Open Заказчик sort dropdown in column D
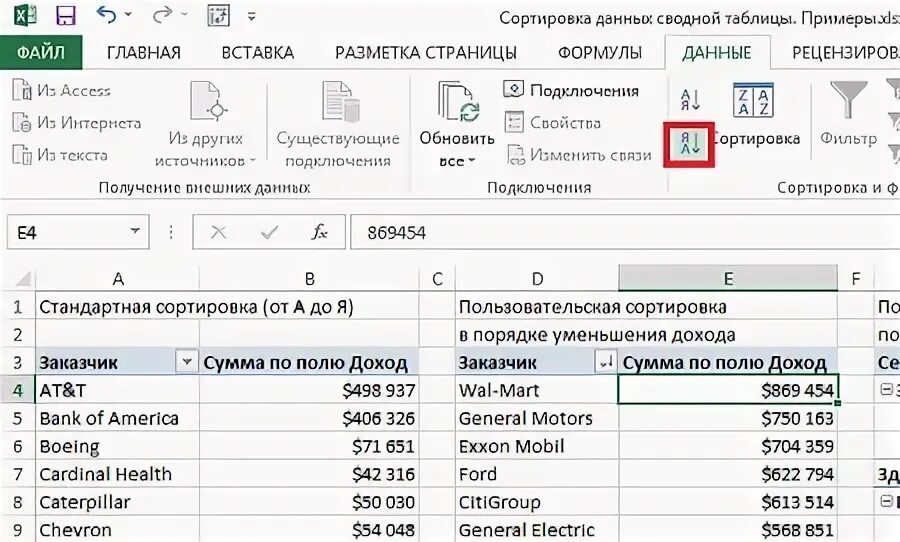This screenshot has width=900, height=542. [x=605, y=362]
